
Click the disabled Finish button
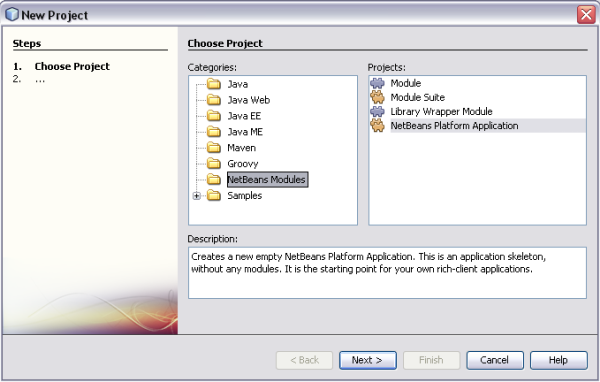click(431, 360)
